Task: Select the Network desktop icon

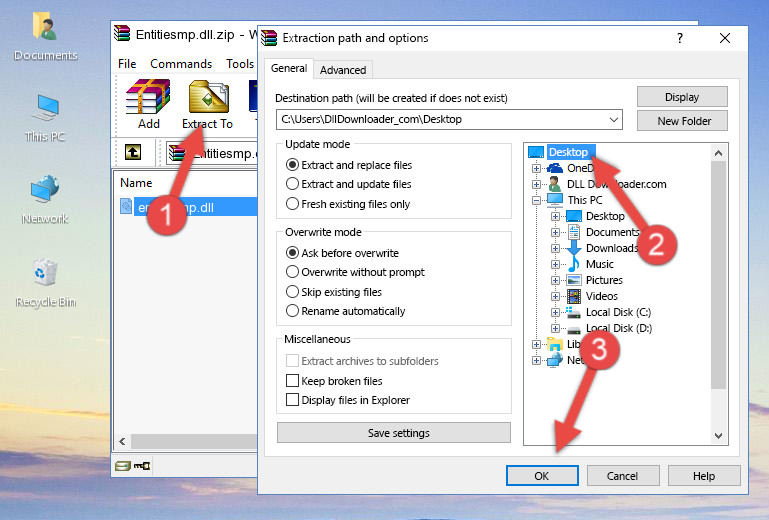Action: (45, 199)
